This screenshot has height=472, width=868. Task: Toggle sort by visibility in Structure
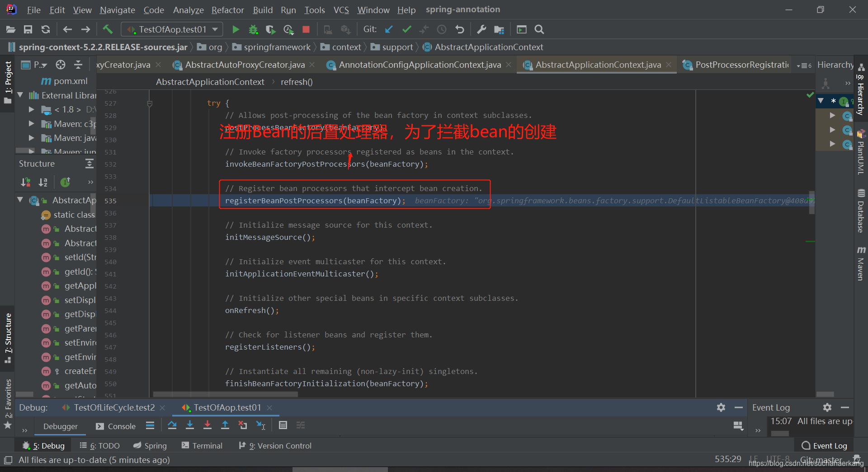pos(26,182)
